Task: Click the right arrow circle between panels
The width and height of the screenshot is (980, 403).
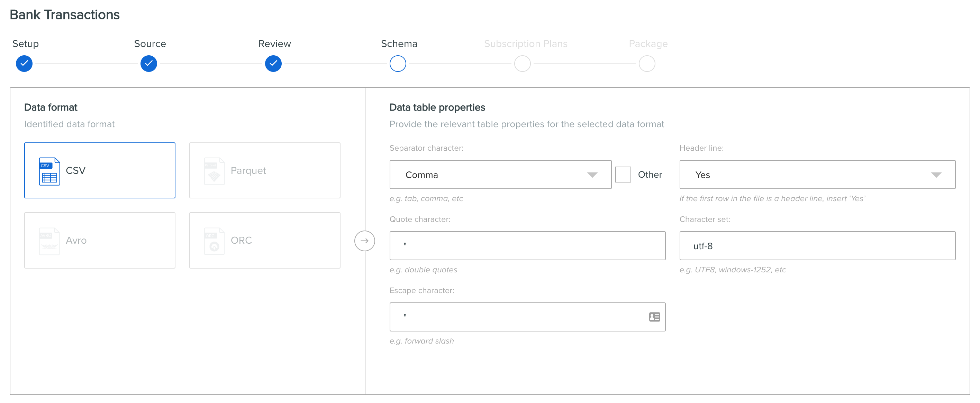Action: tap(364, 241)
